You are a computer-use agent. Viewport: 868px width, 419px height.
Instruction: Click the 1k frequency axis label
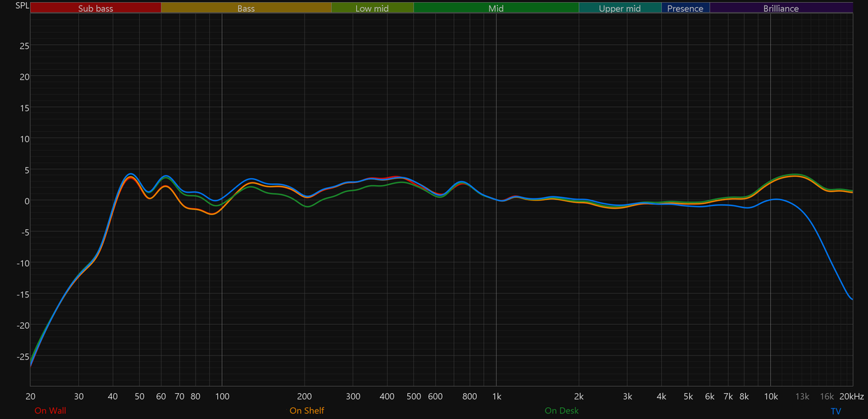pyautogui.click(x=496, y=397)
